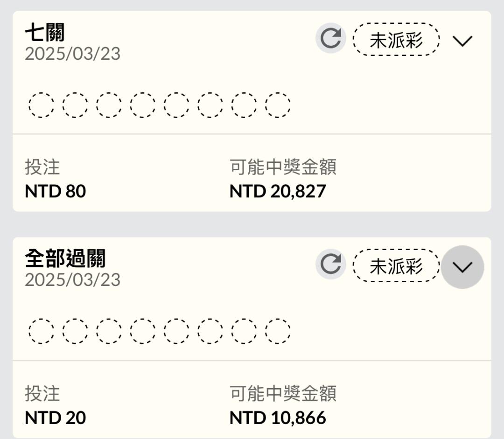Click first result circle in 全部過關 card
The height and width of the screenshot is (439, 504).
42,331
